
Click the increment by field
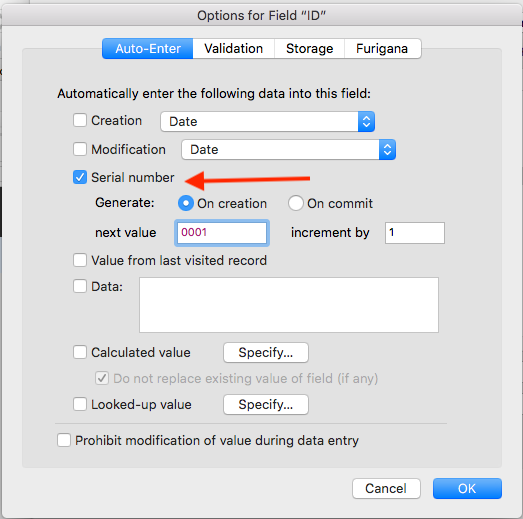(x=415, y=233)
